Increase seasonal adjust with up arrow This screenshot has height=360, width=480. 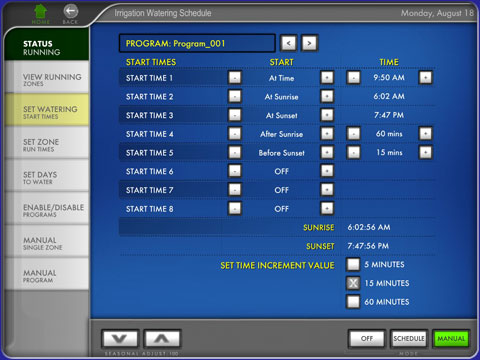162,339
